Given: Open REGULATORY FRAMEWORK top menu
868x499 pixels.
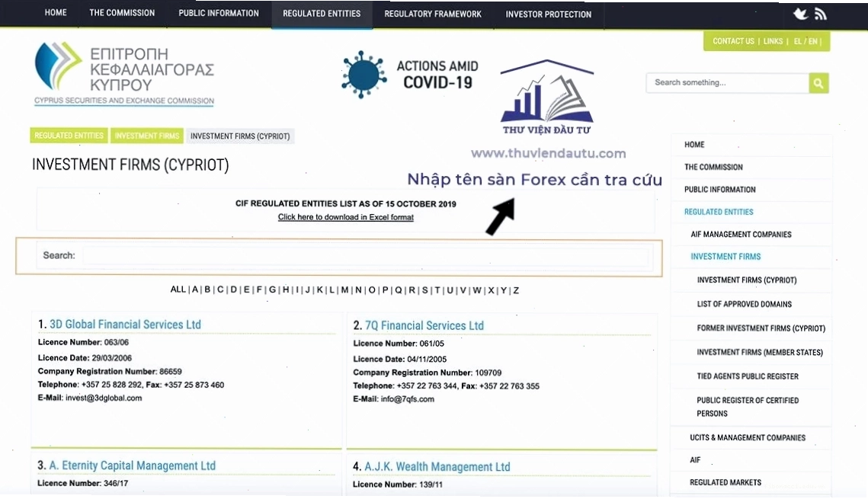Looking at the screenshot, I should [433, 14].
